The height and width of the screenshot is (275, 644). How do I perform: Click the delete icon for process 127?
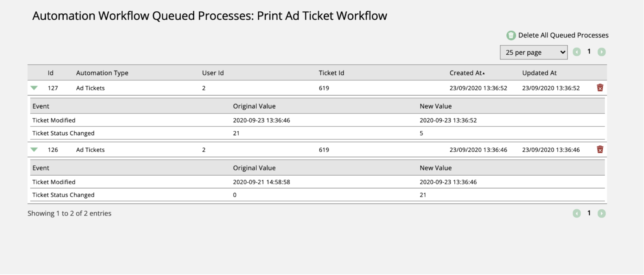coord(600,88)
